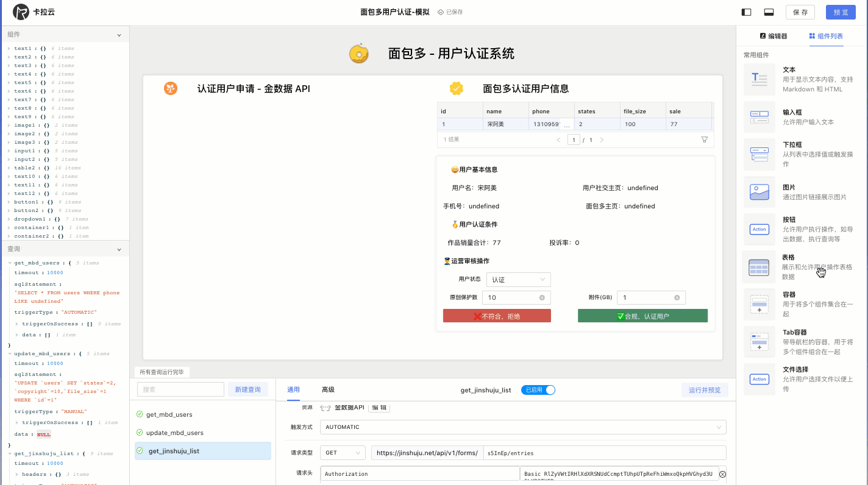
Task: Select the 表格 component icon
Action: (x=759, y=266)
